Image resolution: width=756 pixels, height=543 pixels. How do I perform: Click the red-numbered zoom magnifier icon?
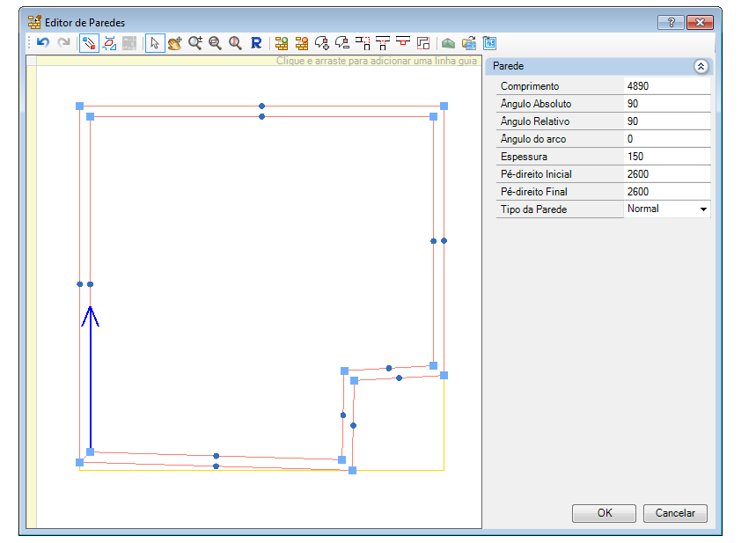click(235, 43)
